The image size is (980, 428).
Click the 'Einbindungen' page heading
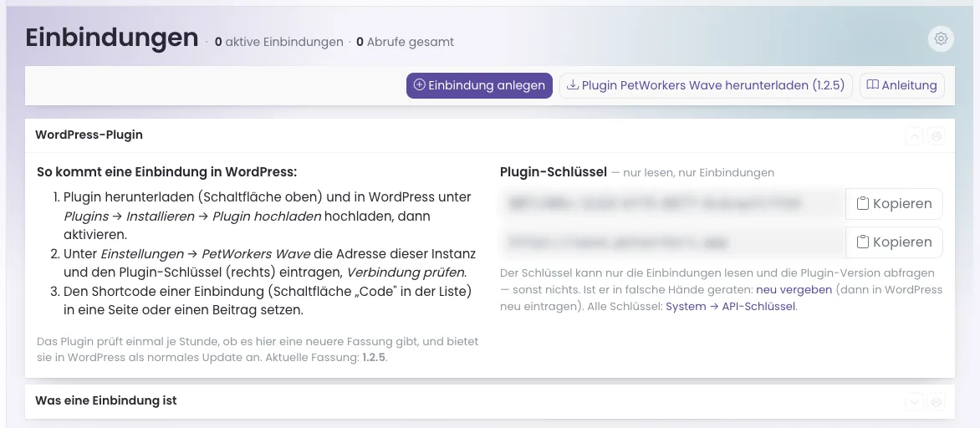point(112,38)
